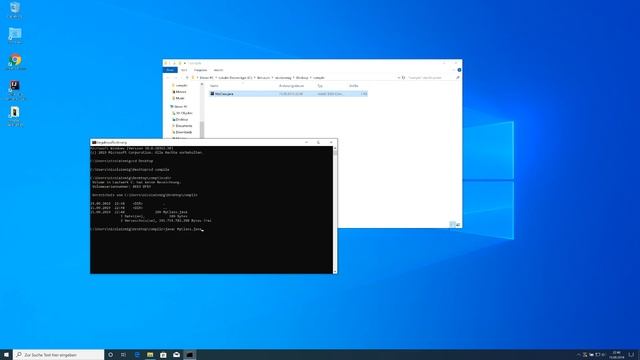Switch Explorer to details view icon
The image size is (640, 360).
pyautogui.click(x=452, y=224)
